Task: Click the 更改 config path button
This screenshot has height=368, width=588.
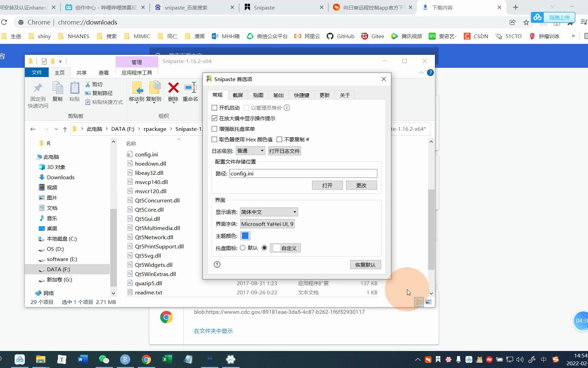Action: pos(361,185)
